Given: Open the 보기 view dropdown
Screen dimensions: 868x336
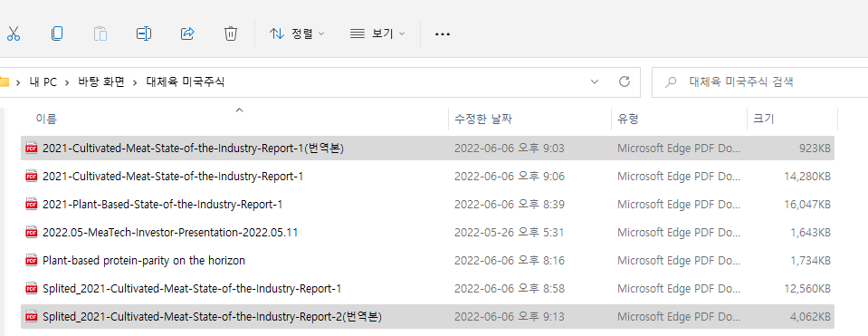Looking at the screenshot, I should click(x=377, y=34).
